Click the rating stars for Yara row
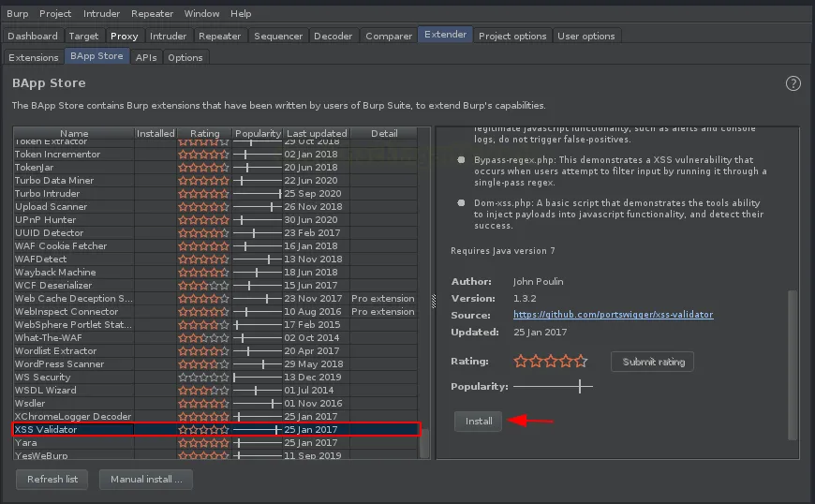815x504 pixels. coord(203,443)
